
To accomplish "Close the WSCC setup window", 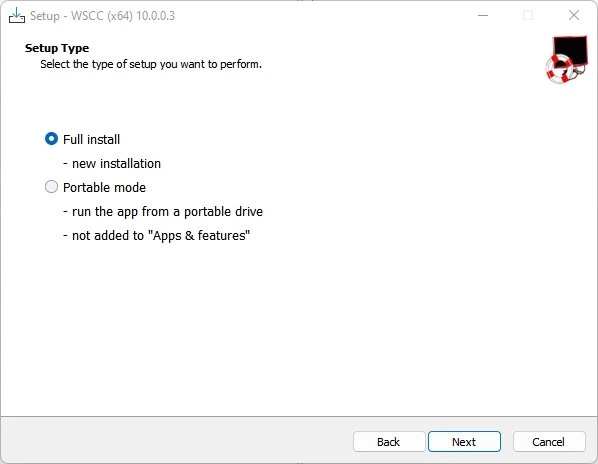I will point(574,16).
